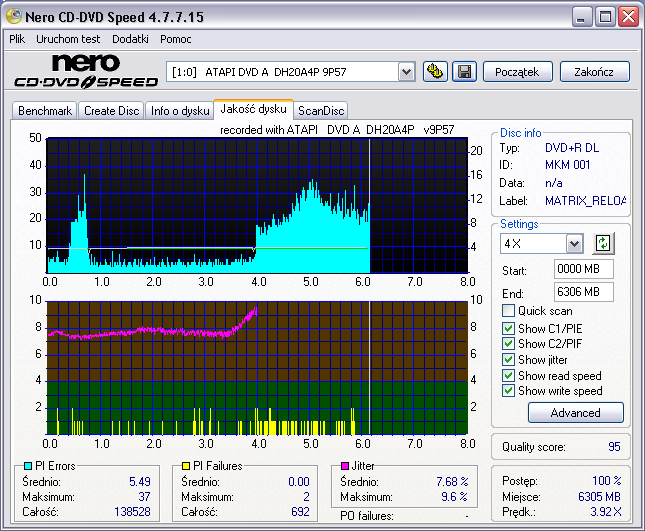Screen dimensions: 645x531
Task: Disable Show read speed checkbox
Action: [x=508, y=376]
